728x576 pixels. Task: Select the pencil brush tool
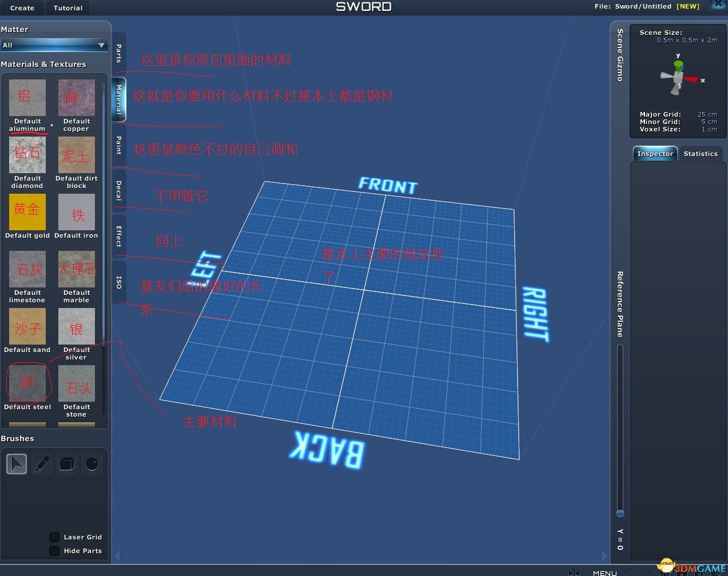pyautogui.click(x=42, y=463)
